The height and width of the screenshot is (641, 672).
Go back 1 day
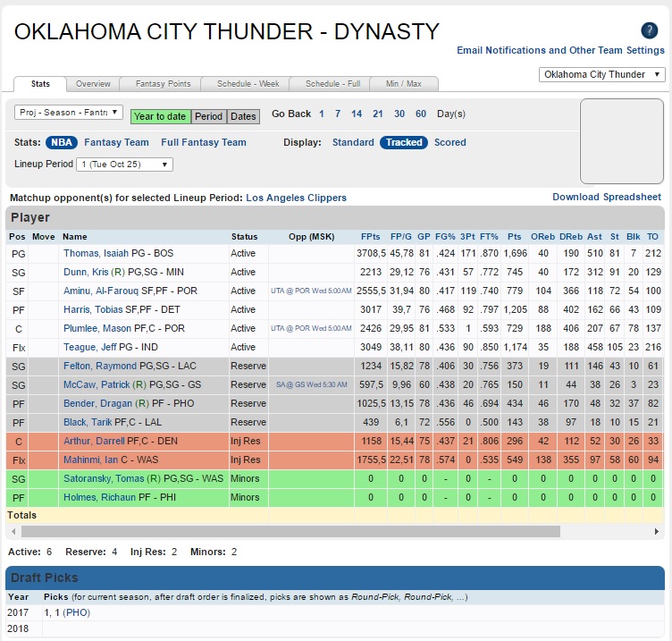coord(322,114)
